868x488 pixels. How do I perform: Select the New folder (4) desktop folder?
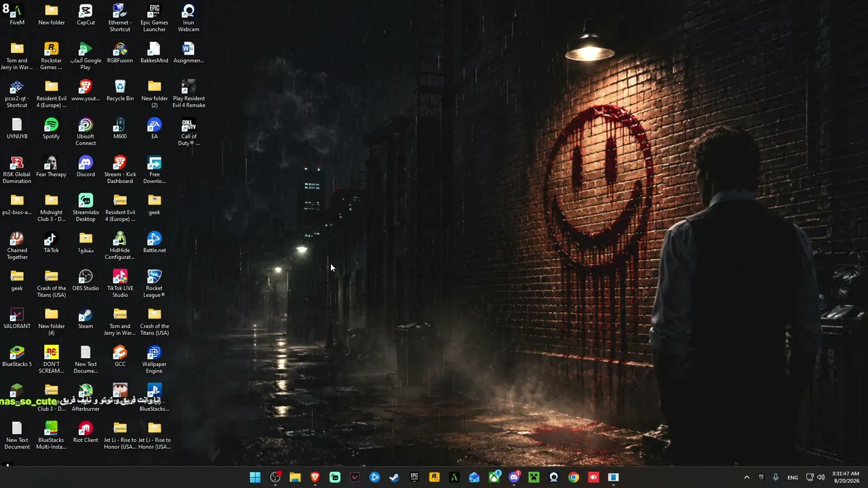coord(52,321)
